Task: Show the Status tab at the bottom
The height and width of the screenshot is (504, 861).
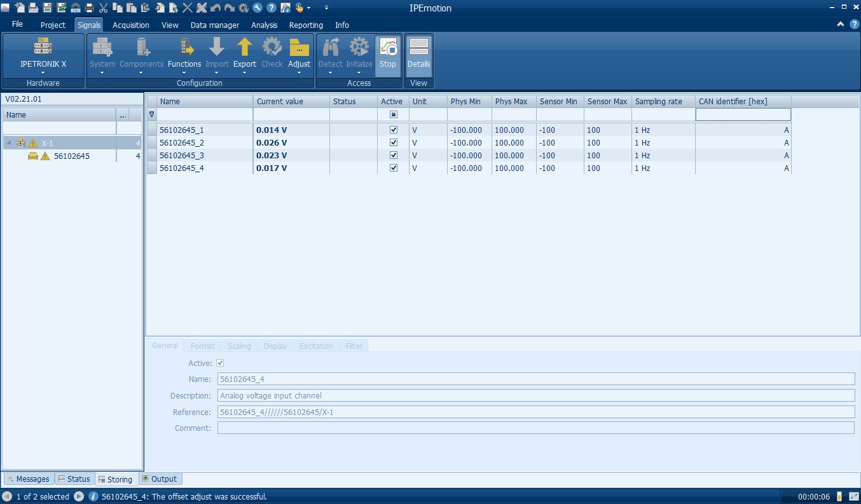Action: (x=74, y=479)
